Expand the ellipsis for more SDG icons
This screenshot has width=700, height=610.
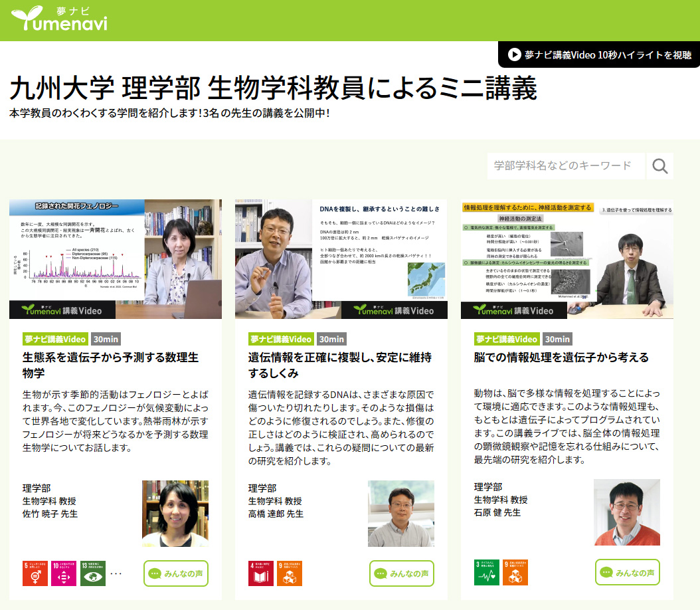116,573
